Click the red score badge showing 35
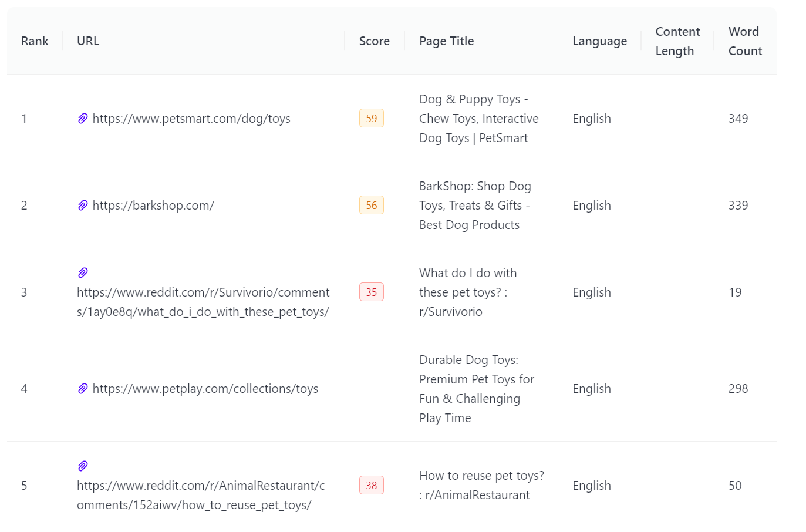Viewport: 806px width, 532px height. (372, 292)
